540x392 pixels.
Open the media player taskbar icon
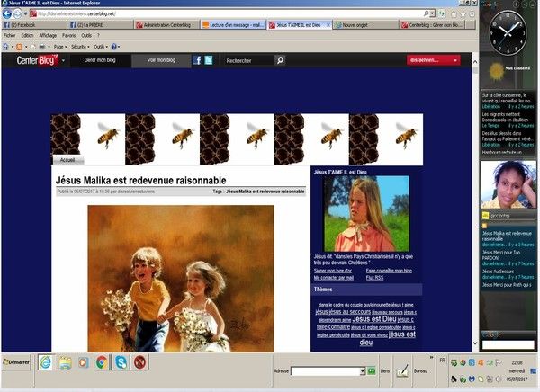point(84,362)
